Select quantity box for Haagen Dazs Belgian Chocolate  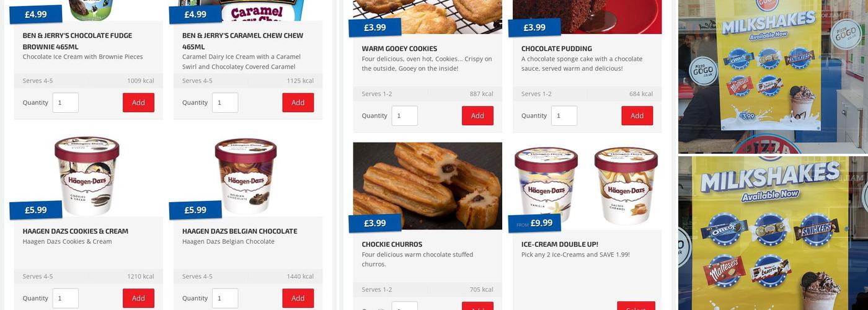pos(225,298)
